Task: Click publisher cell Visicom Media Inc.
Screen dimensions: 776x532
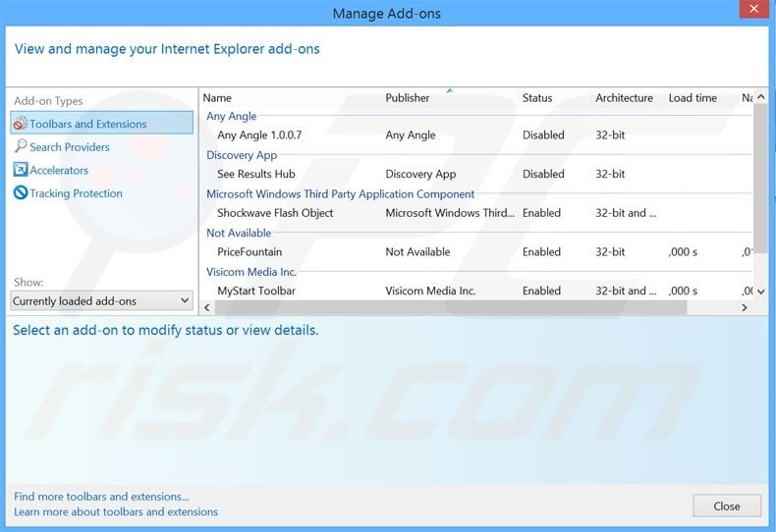Action: pos(430,291)
